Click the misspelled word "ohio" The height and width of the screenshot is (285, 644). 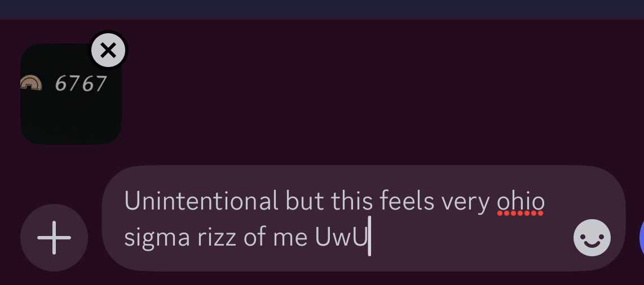coord(521,201)
